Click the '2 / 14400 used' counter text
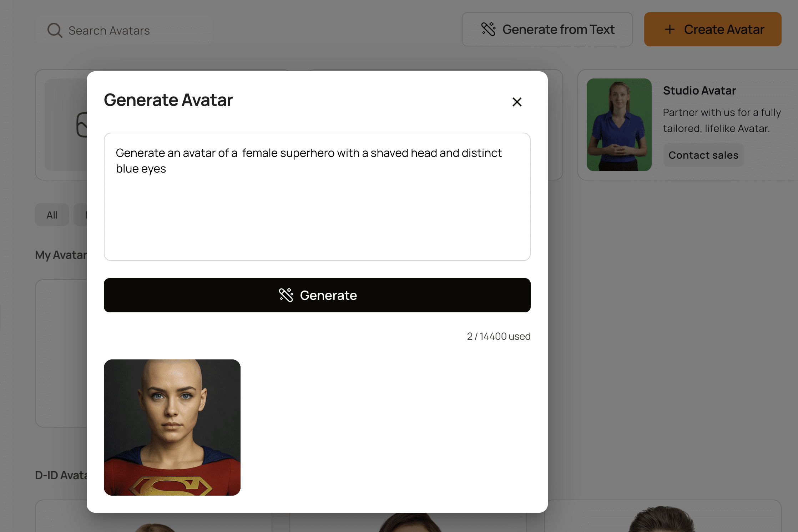The height and width of the screenshot is (532, 798). point(499,336)
